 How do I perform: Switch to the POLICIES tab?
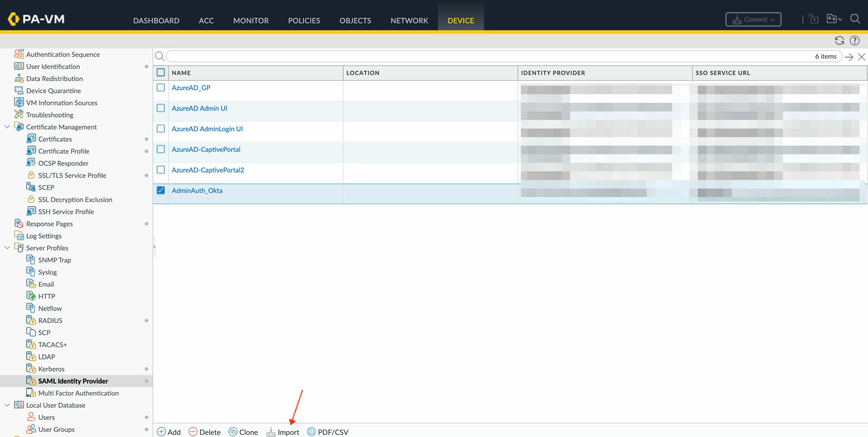click(304, 21)
